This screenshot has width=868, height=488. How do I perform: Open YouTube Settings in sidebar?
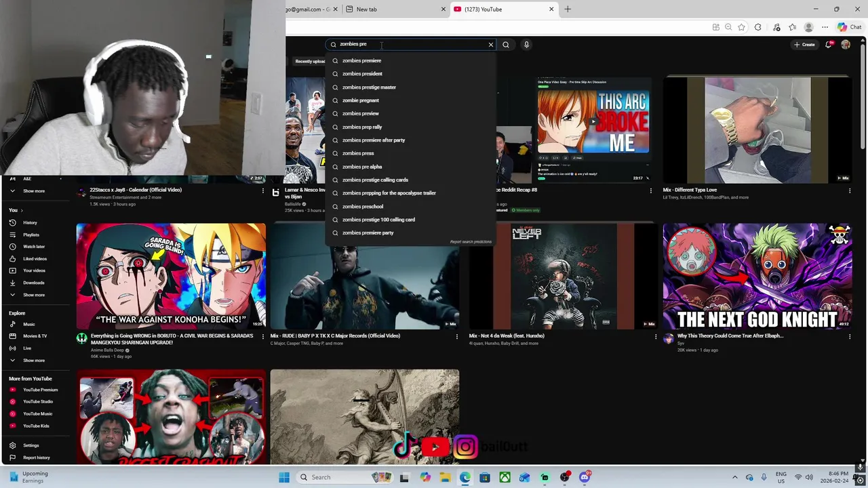pos(31,445)
